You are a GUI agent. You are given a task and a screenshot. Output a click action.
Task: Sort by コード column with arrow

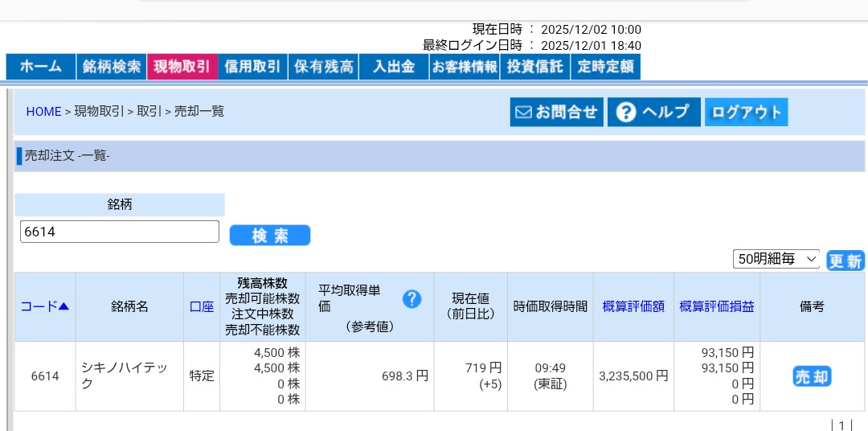(44, 306)
